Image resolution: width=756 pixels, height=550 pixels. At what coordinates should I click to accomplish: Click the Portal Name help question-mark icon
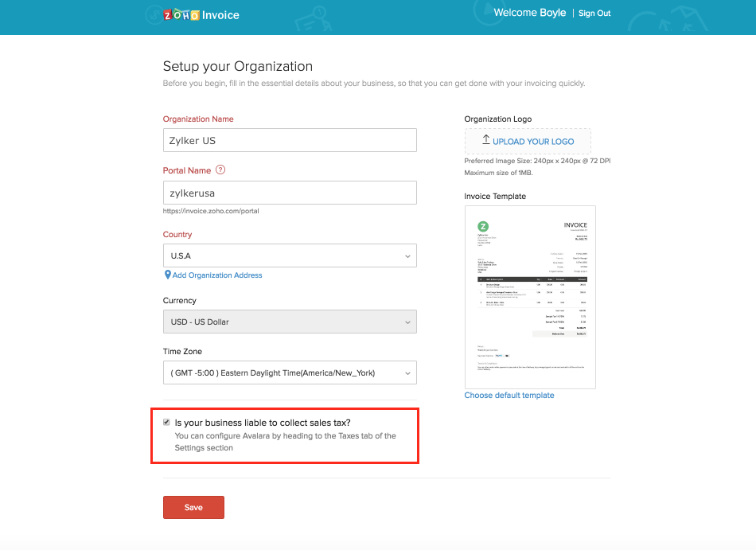coord(220,170)
